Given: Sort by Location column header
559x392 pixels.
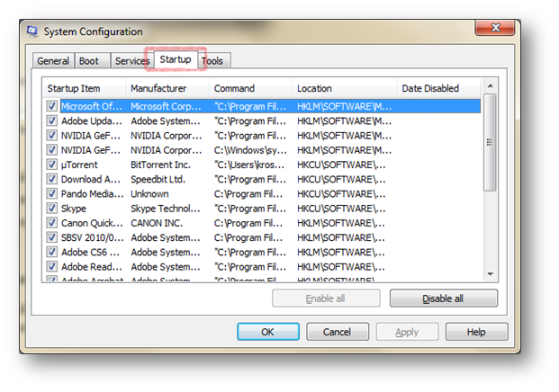Looking at the screenshot, I should point(345,88).
